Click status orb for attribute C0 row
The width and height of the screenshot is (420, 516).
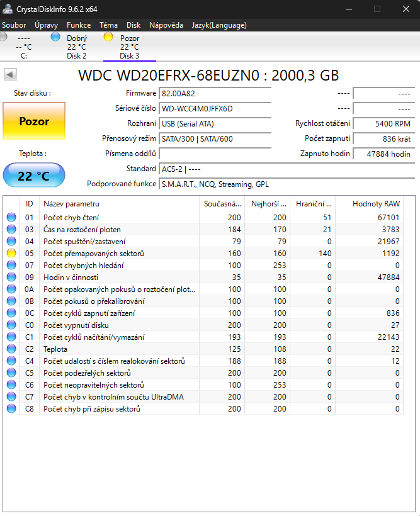pyautogui.click(x=11, y=325)
